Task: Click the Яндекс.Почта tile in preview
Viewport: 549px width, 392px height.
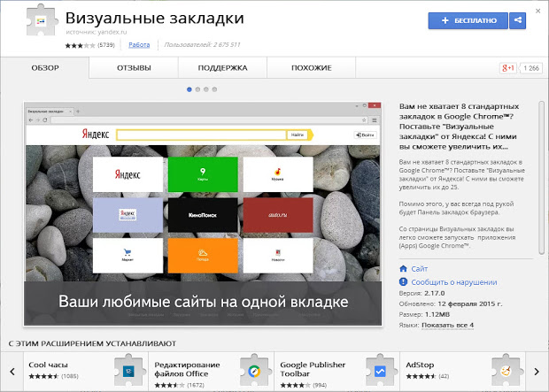Action: (x=128, y=215)
